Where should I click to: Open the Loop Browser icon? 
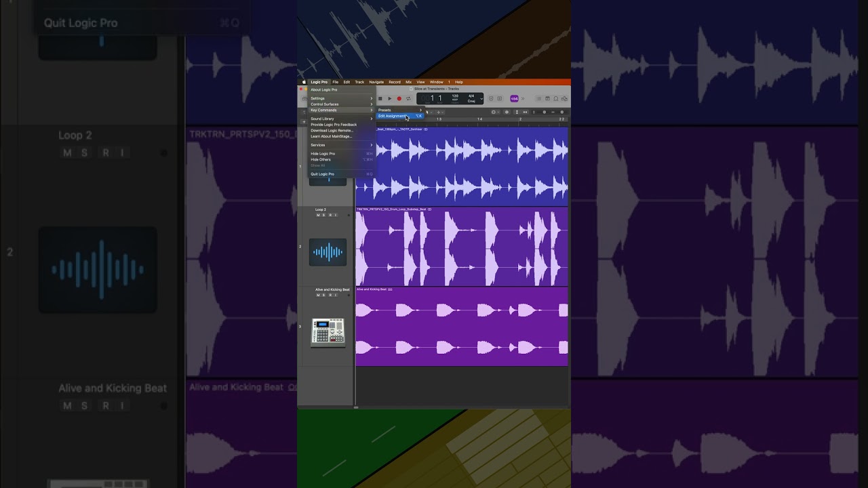click(556, 98)
